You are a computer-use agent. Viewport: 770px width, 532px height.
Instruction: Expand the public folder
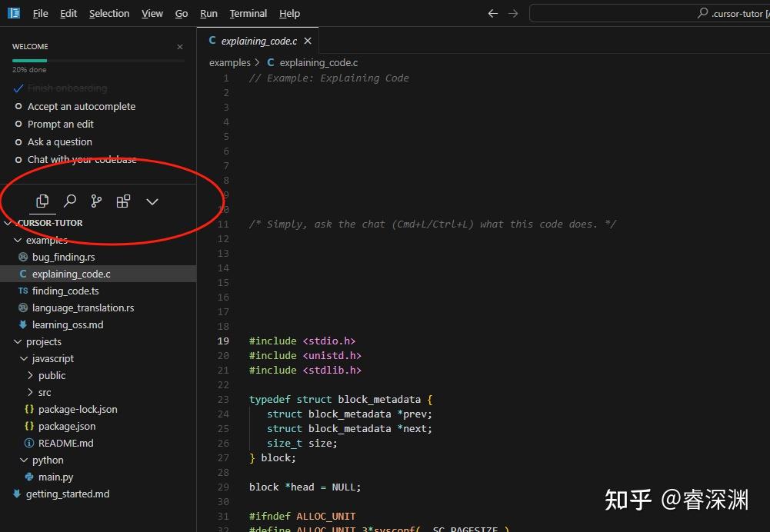tap(52, 375)
